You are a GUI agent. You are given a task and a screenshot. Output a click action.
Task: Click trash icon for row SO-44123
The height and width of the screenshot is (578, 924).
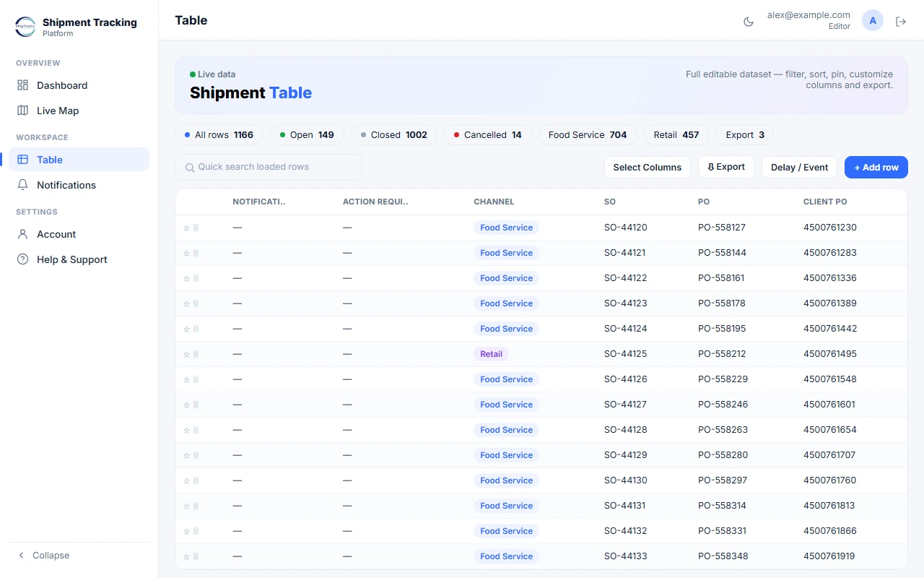(x=196, y=303)
